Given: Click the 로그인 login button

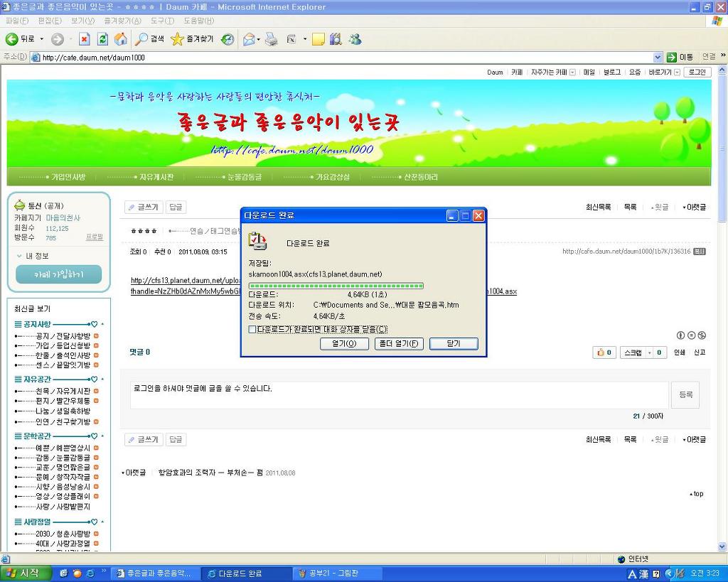Looking at the screenshot, I should (697, 72).
